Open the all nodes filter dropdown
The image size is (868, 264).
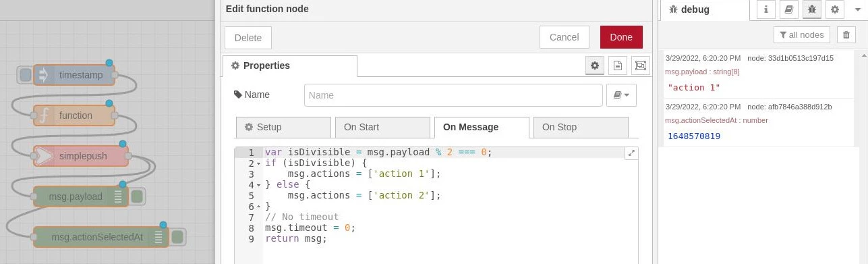[801, 35]
